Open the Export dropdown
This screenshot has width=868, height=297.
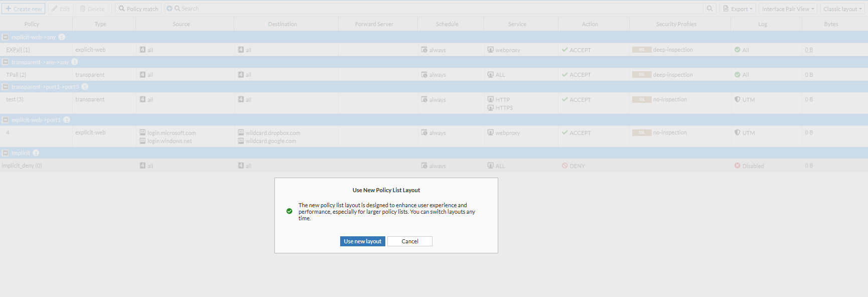pos(738,9)
